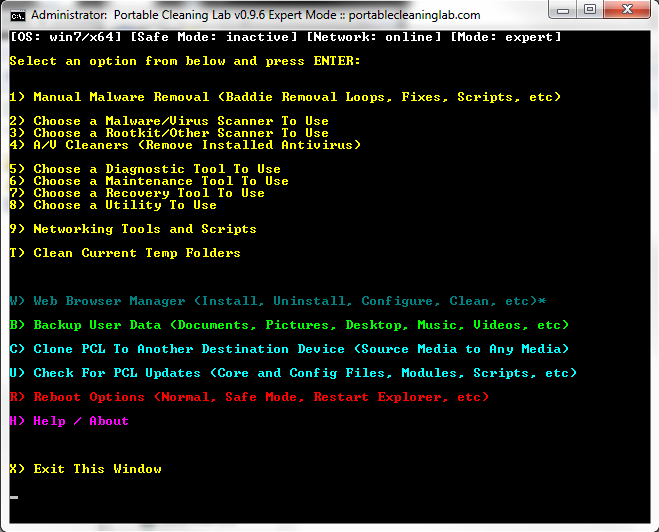Image resolution: width=659 pixels, height=532 pixels.
Task: Click the blinking input cursor line
Action: pyautogui.click(x=14, y=498)
